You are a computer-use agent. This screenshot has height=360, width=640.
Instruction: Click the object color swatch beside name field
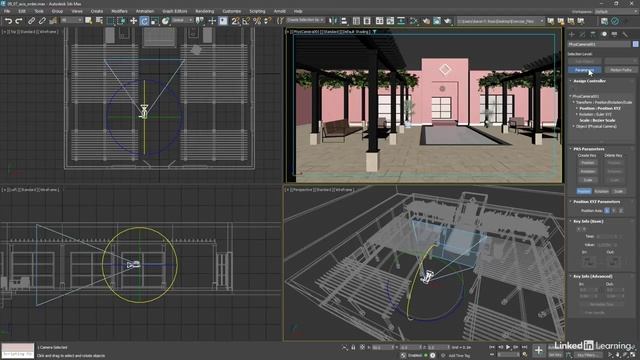pyautogui.click(x=636, y=44)
